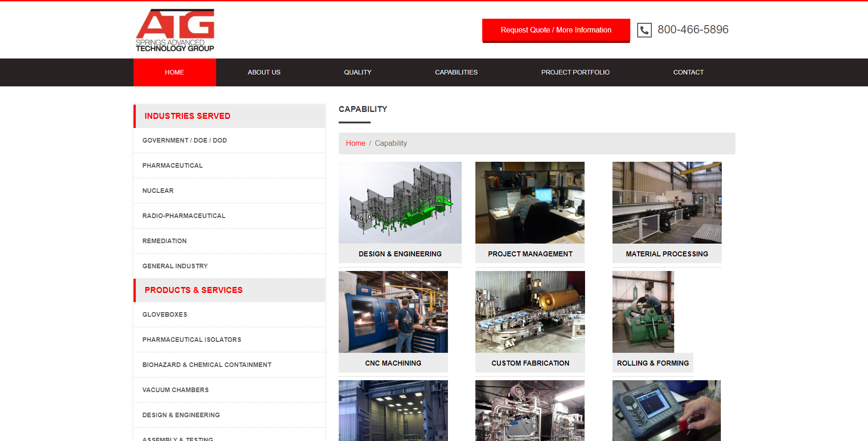
Task: Open the CONTACT menu item
Action: pos(688,72)
